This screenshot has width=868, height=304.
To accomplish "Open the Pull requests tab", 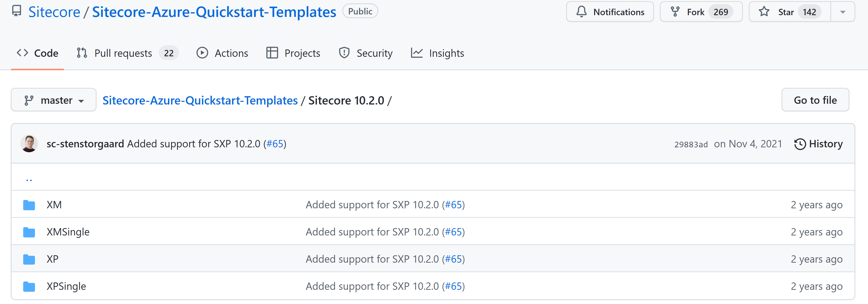I will coord(127,53).
